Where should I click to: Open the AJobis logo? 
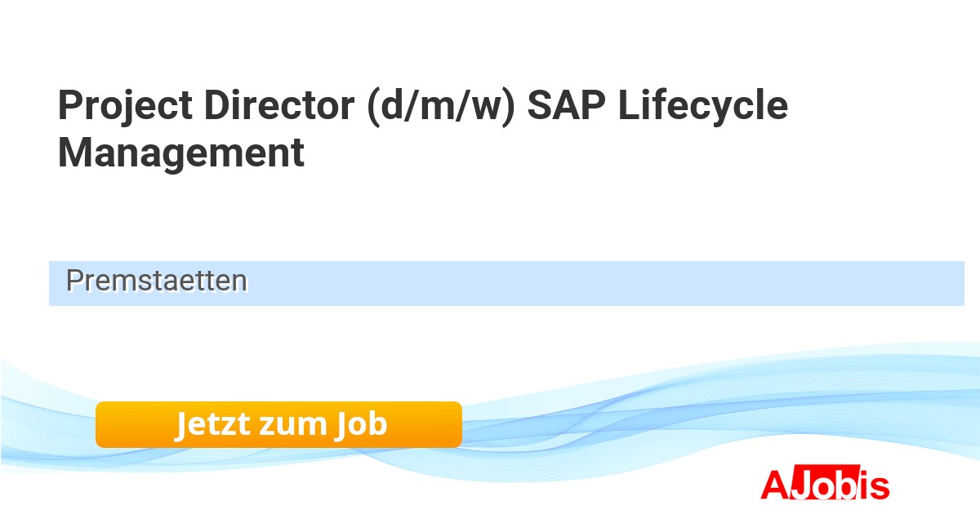[824, 485]
